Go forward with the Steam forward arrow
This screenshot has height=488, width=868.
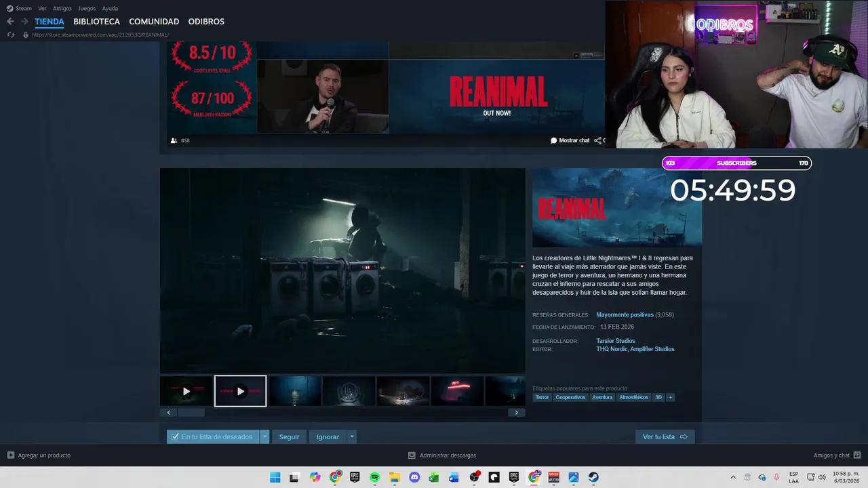[x=24, y=22]
